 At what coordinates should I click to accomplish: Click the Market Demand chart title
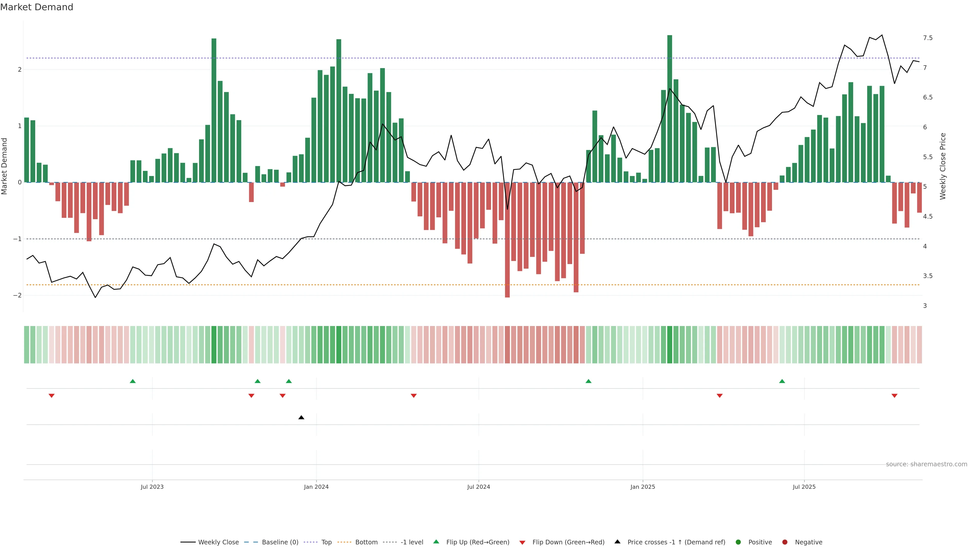click(36, 7)
